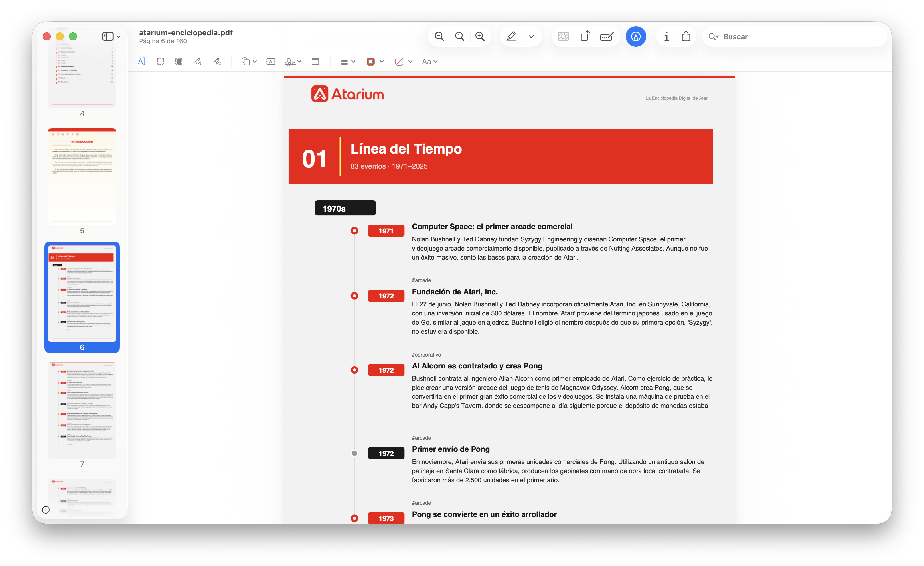This screenshot has width=924, height=566.
Task: Click the timeline dot for Al Alcorn entry
Action: tap(354, 370)
